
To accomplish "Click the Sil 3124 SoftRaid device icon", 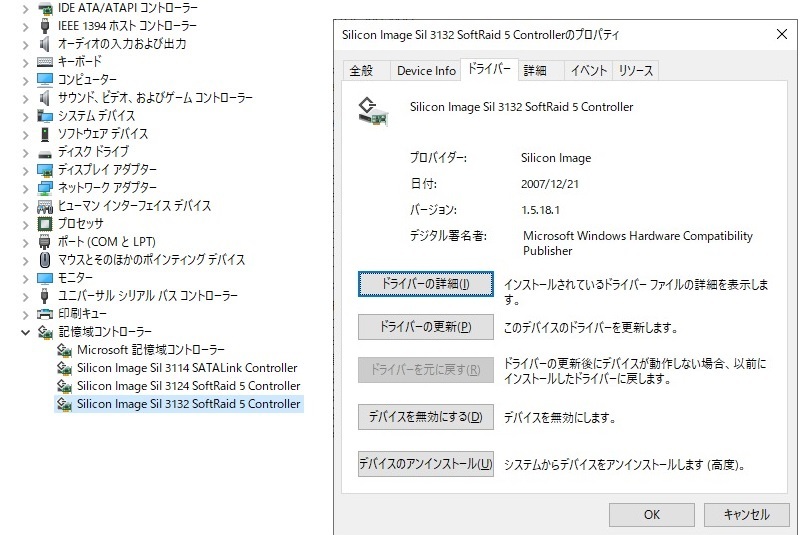I will [64, 386].
